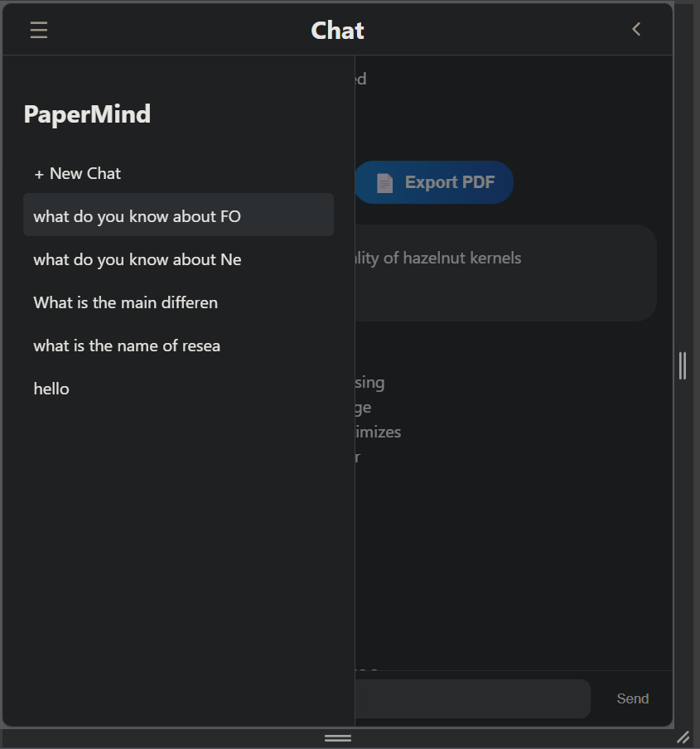
Task: Click the back chevron in the header
Action: (x=636, y=29)
